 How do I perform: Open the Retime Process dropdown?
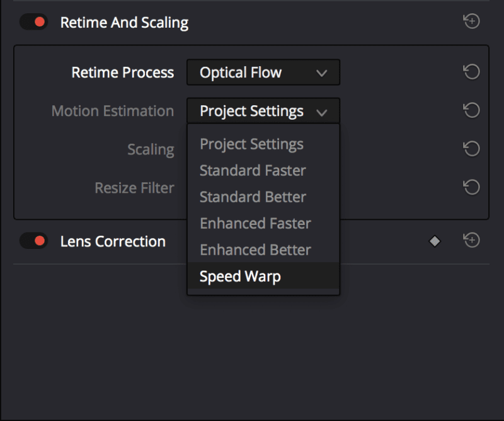[x=263, y=72]
